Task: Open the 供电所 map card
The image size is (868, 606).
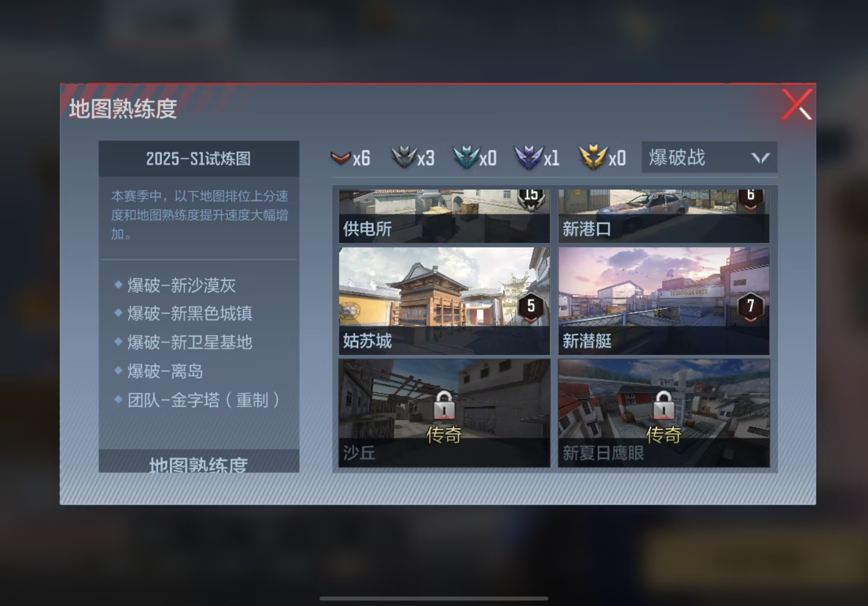Action: [444, 216]
